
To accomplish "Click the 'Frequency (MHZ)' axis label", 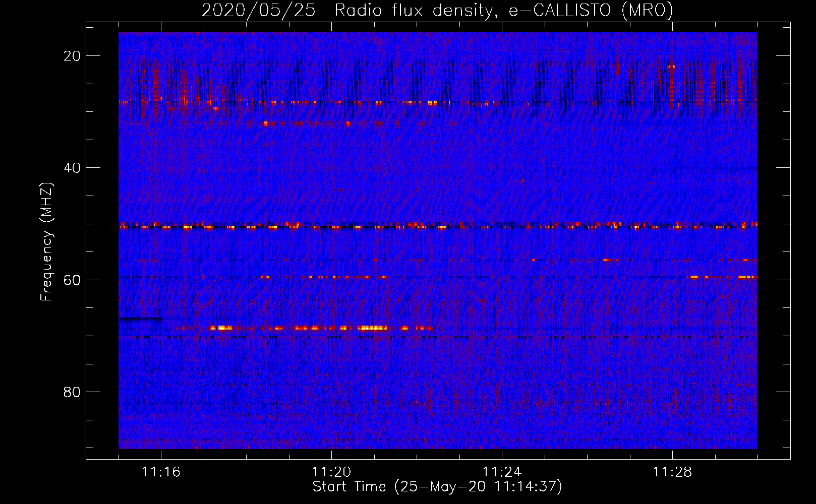I will [46, 242].
